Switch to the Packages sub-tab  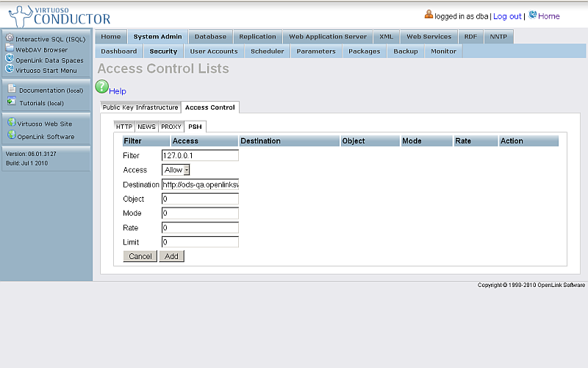pos(365,52)
